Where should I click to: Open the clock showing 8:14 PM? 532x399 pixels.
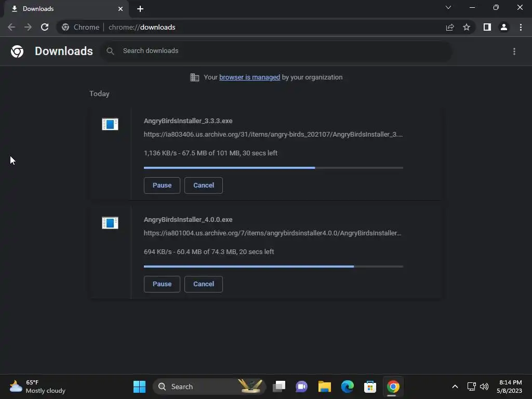click(x=510, y=387)
